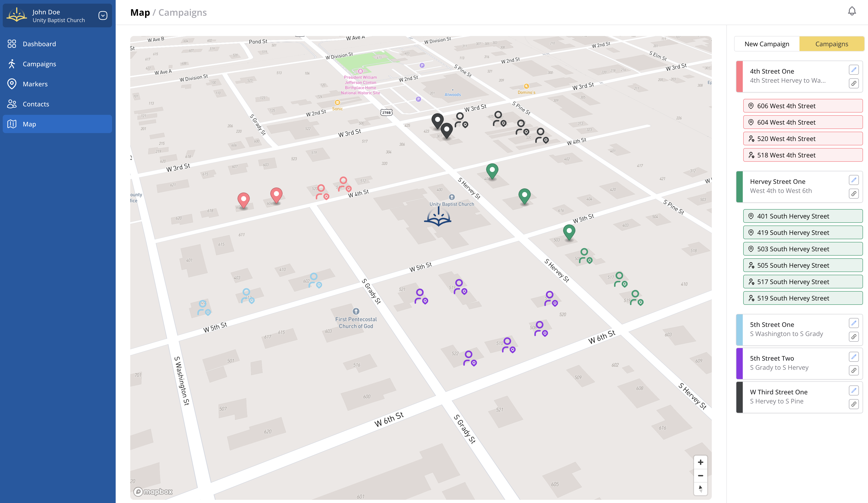Go to Contacts page

pyautogui.click(x=36, y=104)
